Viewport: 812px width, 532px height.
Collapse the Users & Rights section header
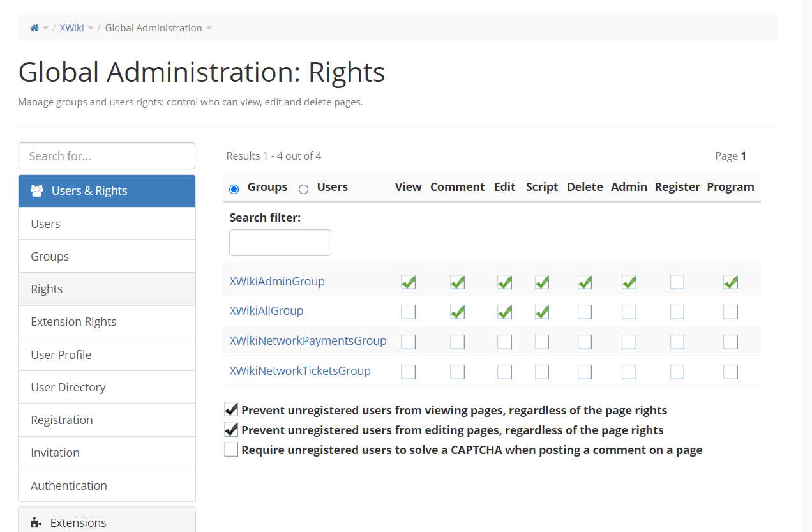click(x=107, y=191)
